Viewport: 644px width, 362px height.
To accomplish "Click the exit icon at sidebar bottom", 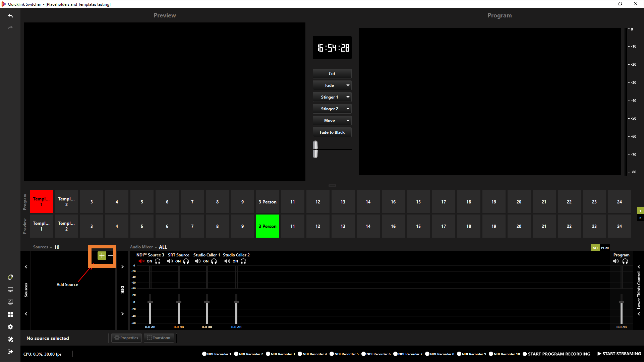I will (x=10, y=352).
